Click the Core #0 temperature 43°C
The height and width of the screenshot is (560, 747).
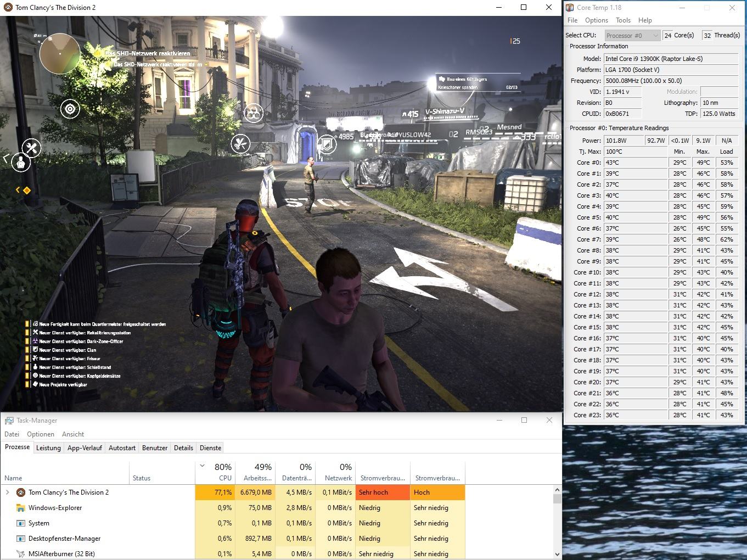pyautogui.click(x=636, y=163)
